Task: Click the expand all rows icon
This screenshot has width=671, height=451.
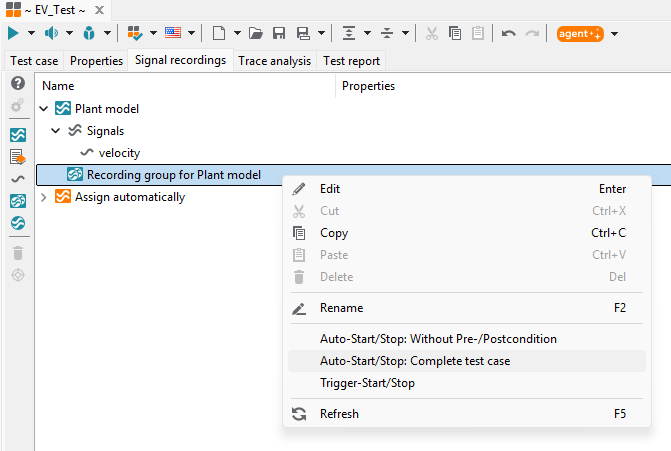Action: tap(349, 33)
